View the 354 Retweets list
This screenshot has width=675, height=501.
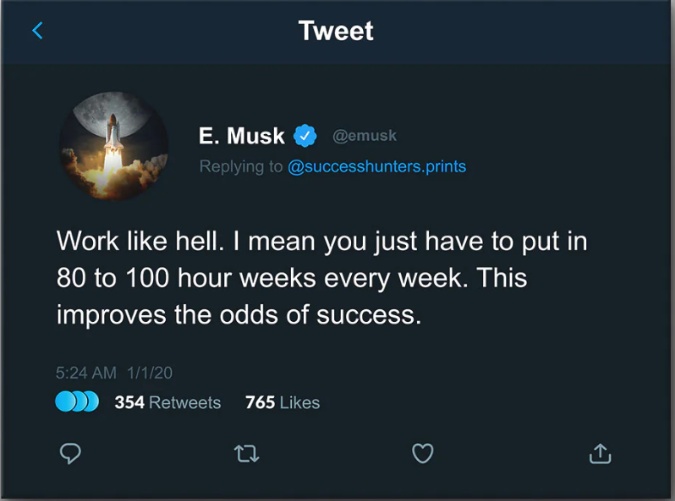tap(167, 402)
